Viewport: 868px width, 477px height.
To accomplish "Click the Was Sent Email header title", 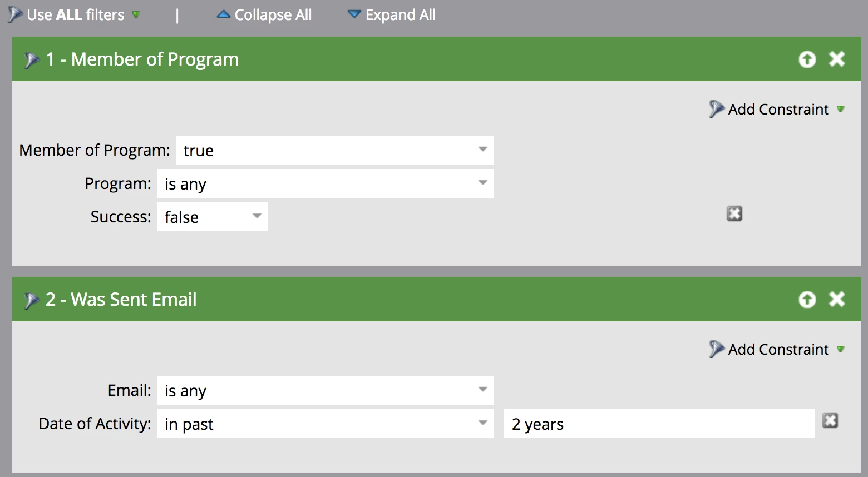I will (121, 300).
